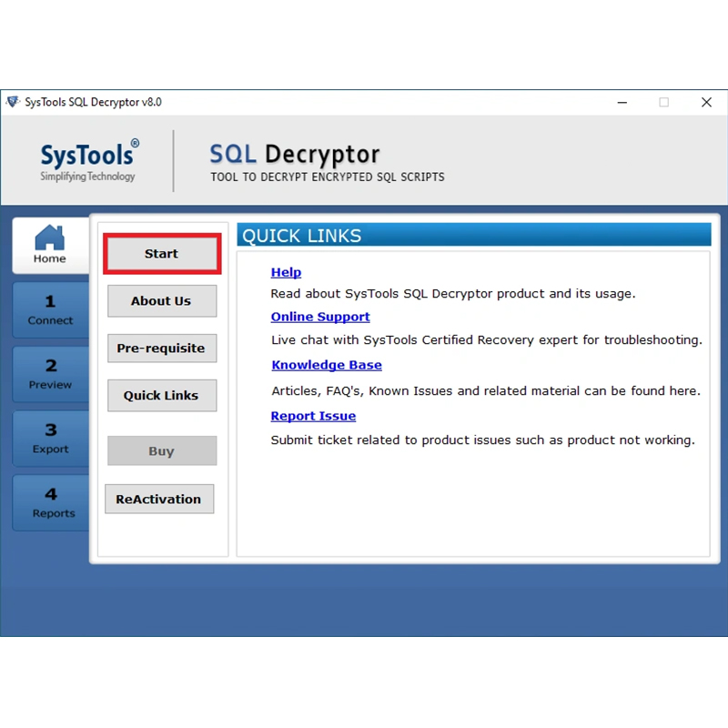Minimize the SQL Decryptor window
This screenshot has width=728, height=728.
point(622,102)
